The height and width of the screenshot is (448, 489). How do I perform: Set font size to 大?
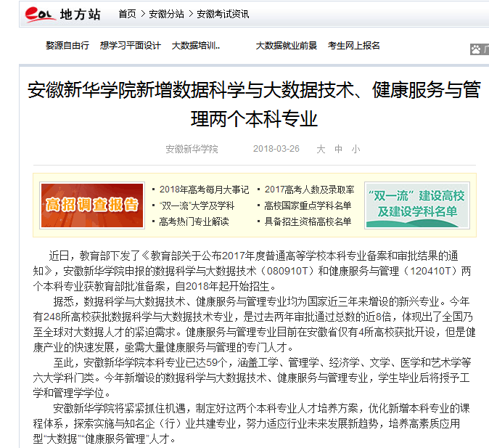tap(321, 149)
